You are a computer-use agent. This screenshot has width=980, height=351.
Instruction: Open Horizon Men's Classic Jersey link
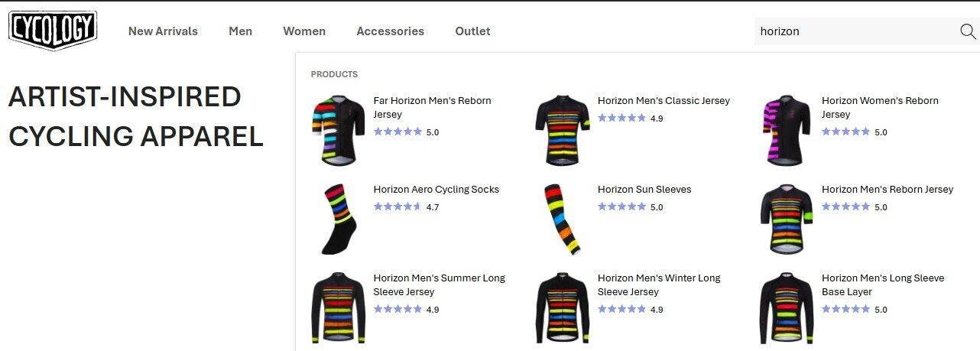(664, 101)
